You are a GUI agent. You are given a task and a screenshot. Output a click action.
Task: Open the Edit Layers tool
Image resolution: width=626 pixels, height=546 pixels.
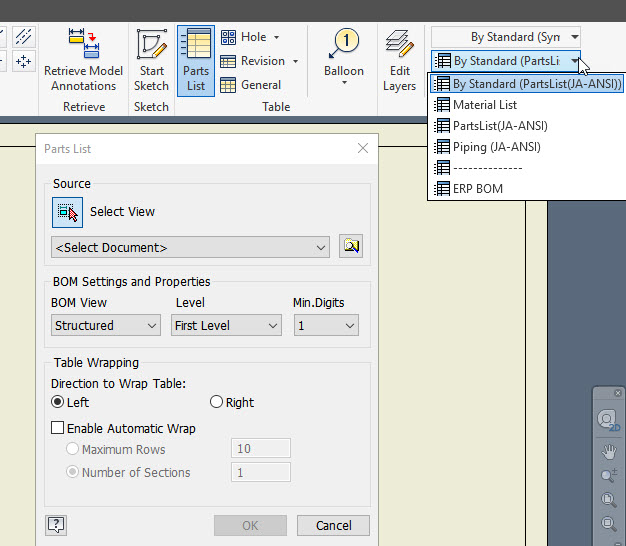(399, 61)
